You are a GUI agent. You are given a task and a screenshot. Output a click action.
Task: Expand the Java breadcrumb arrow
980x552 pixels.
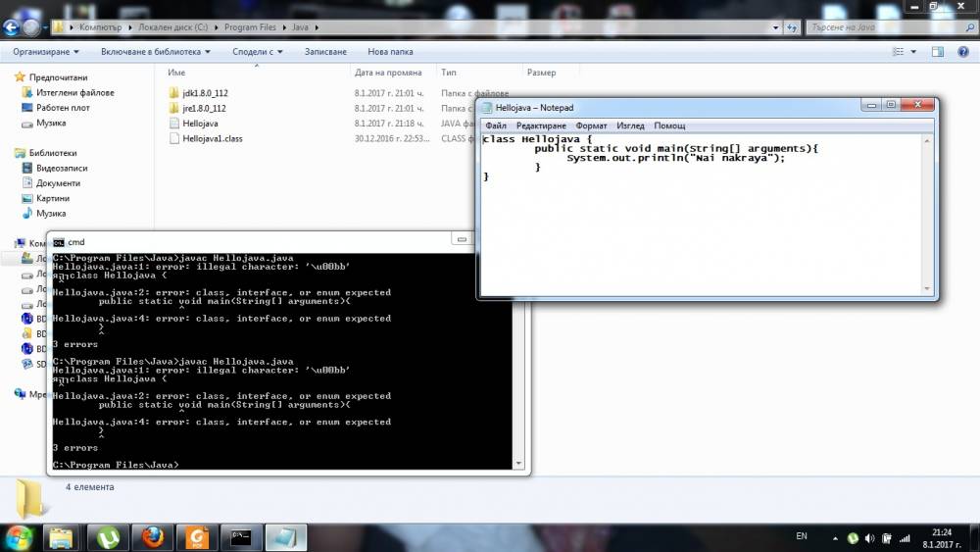pyautogui.click(x=317, y=27)
